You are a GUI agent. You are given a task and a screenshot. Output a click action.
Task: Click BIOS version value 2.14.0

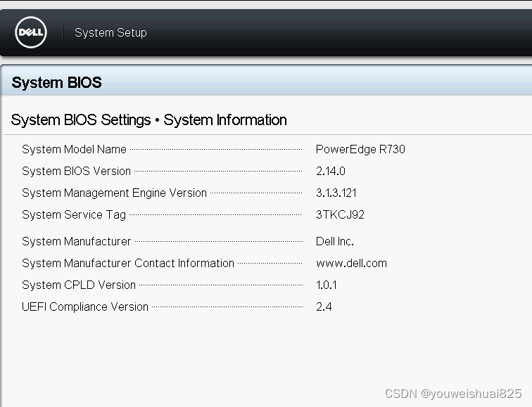click(x=331, y=171)
